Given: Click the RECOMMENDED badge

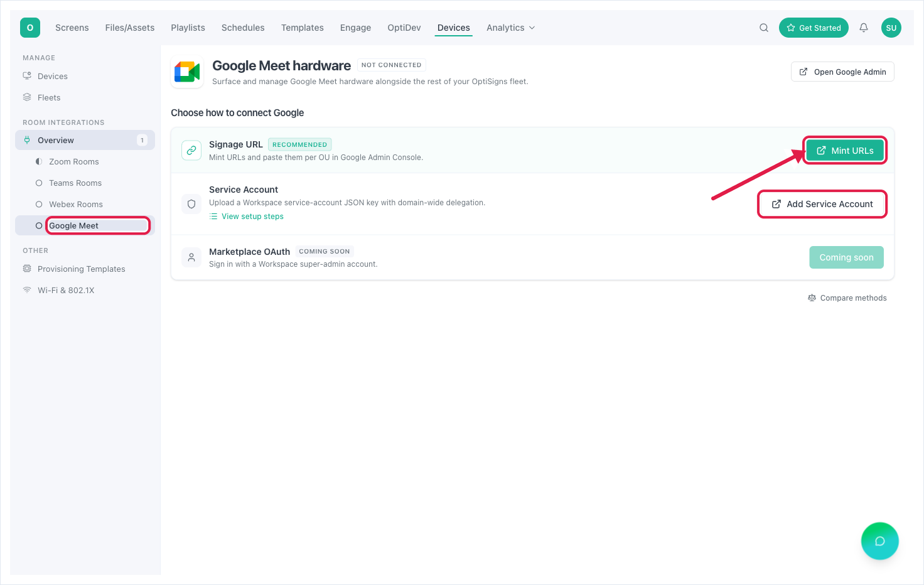Looking at the screenshot, I should (x=300, y=144).
